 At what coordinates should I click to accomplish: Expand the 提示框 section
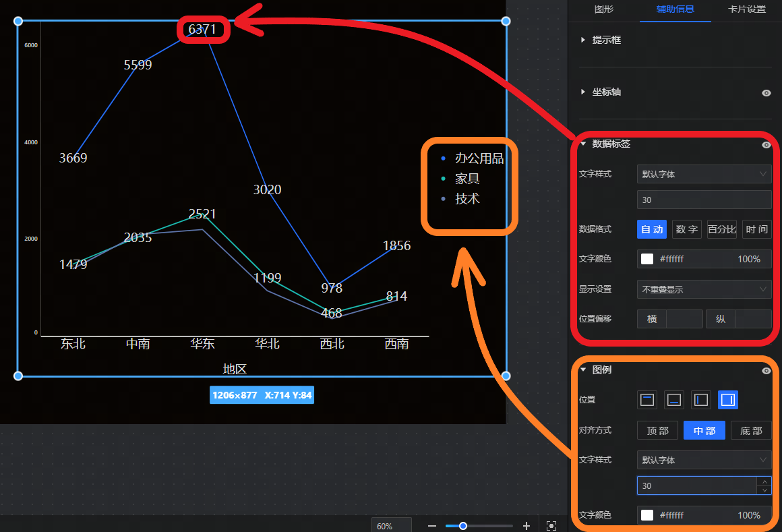[583, 40]
